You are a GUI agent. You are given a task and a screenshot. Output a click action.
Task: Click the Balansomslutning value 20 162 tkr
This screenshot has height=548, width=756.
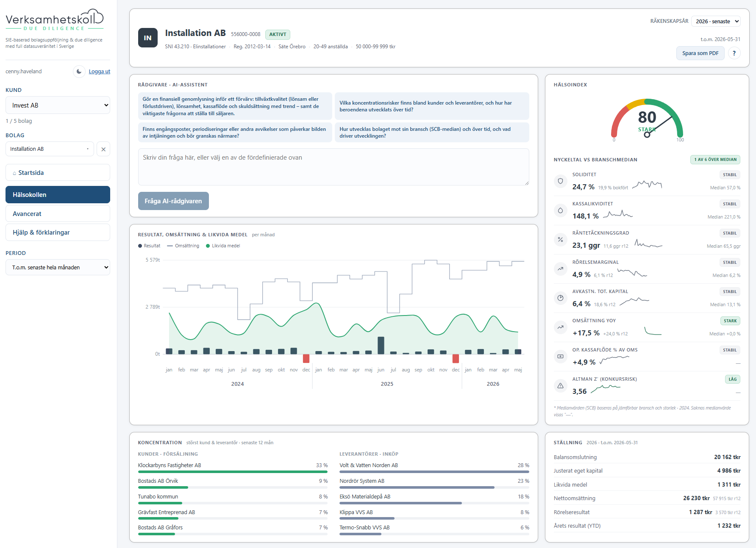[727, 457]
